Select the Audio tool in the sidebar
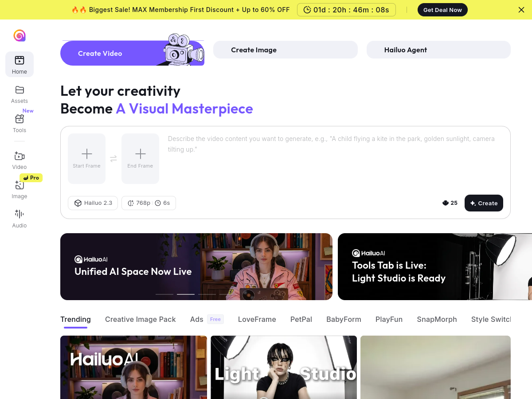 click(x=20, y=218)
